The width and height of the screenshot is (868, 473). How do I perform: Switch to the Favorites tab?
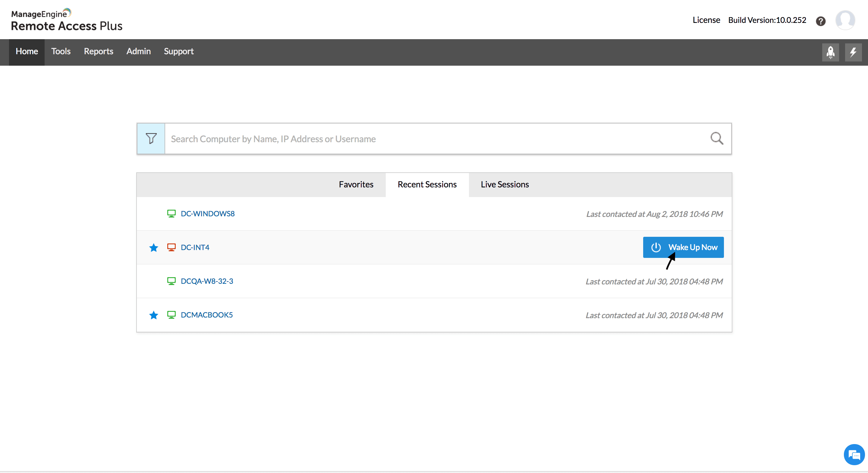point(356,185)
